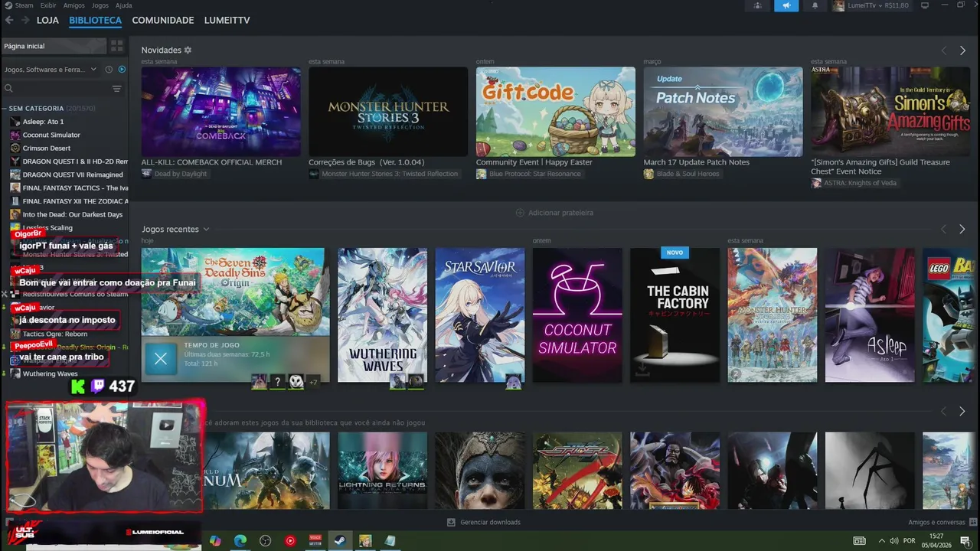Open the Steam menu
Screen dimensions: 980x551
pyautogui.click(x=24, y=5)
